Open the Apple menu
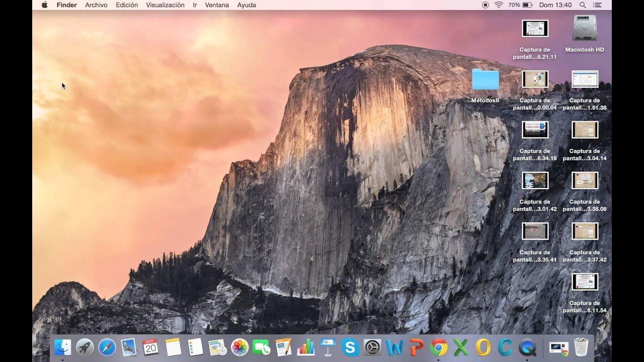Image resolution: width=644 pixels, height=362 pixels. coord(44,5)
